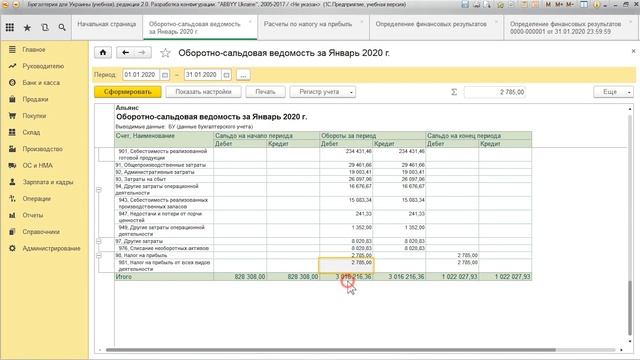Viewport: 640px width, 360px height.
Task: Open the period selection ellipsis button
Action: click(243, 75)
